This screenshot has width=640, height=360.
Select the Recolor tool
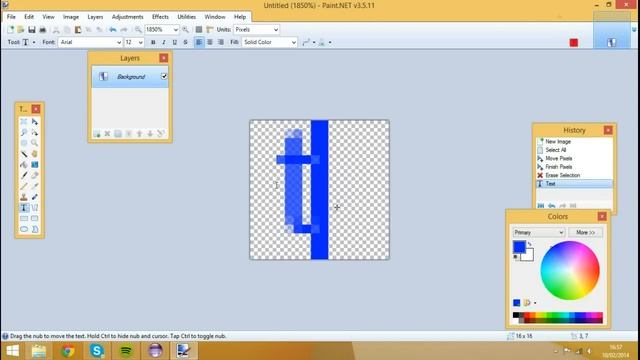coord(35,197)
